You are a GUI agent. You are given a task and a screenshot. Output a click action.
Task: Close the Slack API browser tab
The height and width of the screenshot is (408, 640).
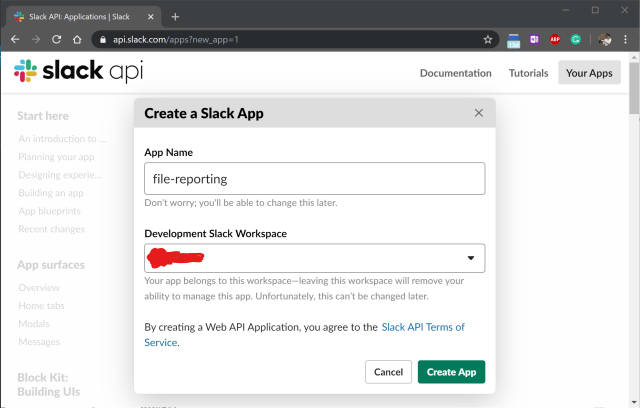click(x=151, y=17)
